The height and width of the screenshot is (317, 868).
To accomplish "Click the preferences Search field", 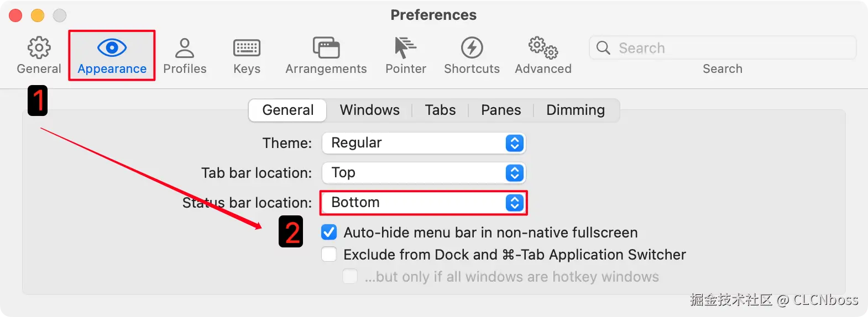I will 723,48.
